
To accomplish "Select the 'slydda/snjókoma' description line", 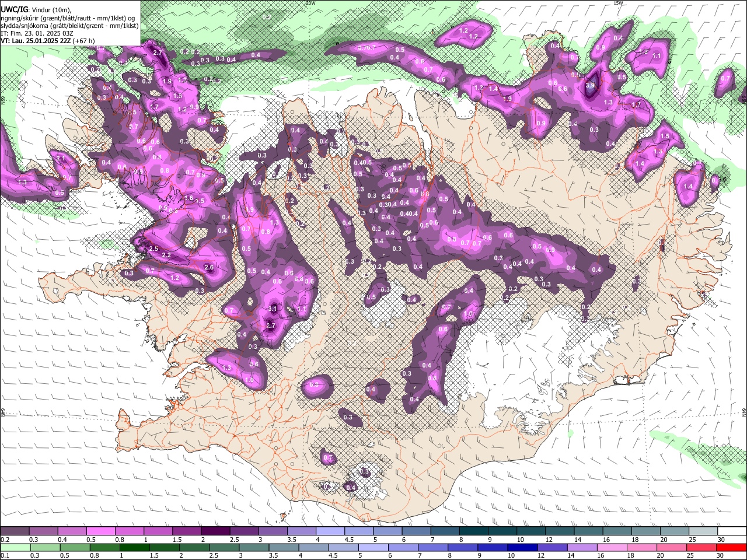I will (69, 26).
